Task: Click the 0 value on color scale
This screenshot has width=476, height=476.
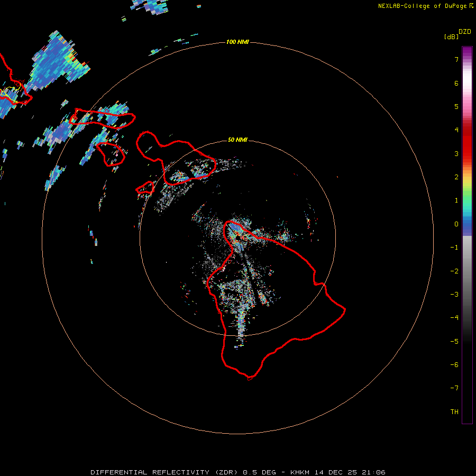Action: point(456,224)
